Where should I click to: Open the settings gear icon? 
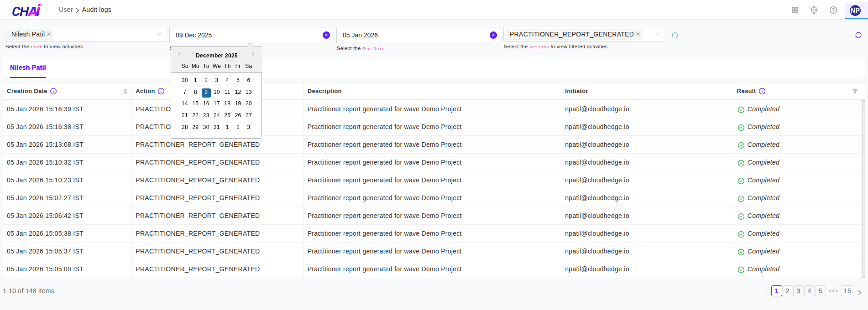tap(814, 10)
